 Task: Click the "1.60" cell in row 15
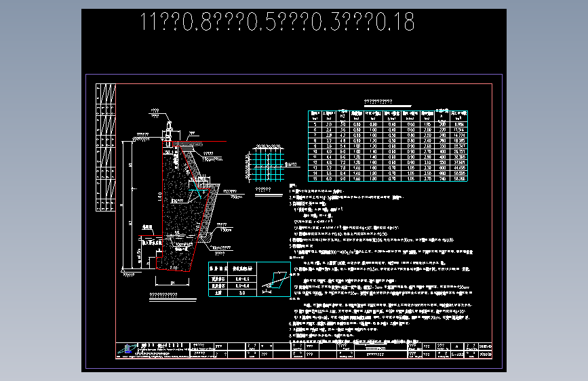[x=357, y=179]
